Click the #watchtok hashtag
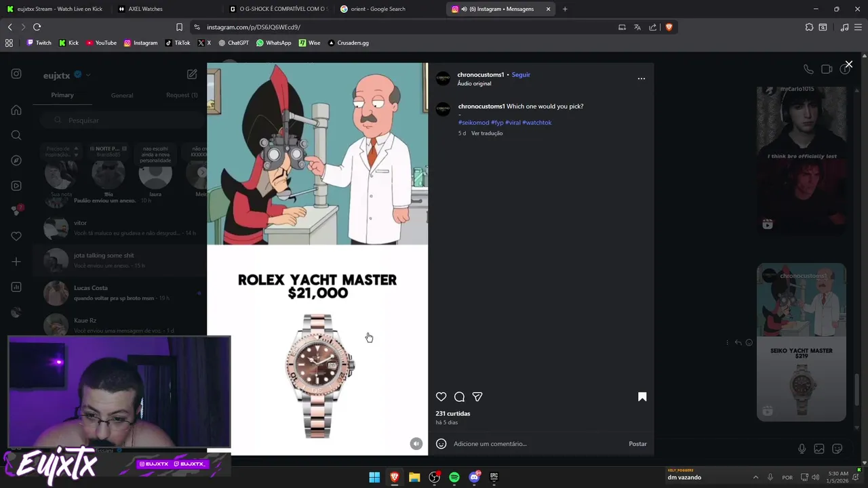The width and height of the screenshot is (868, 488). pos(537,123)
